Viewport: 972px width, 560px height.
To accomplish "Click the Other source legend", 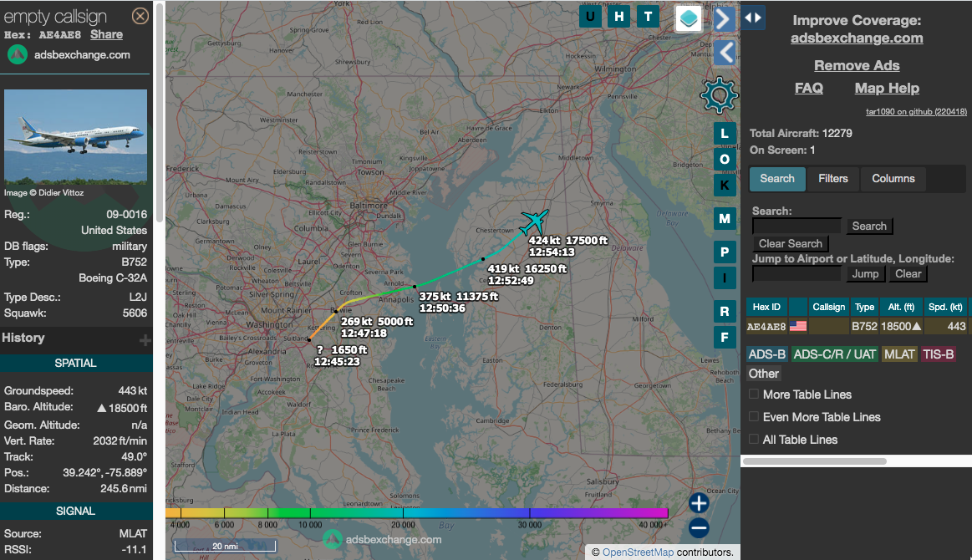I will (763, 374).
